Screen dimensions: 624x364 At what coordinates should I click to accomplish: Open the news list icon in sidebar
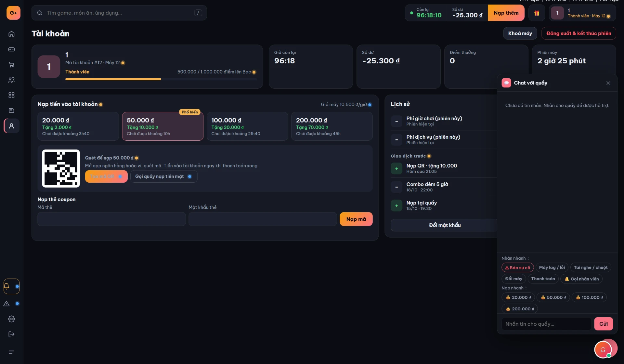pyautogui.click(x=11, y=110)
